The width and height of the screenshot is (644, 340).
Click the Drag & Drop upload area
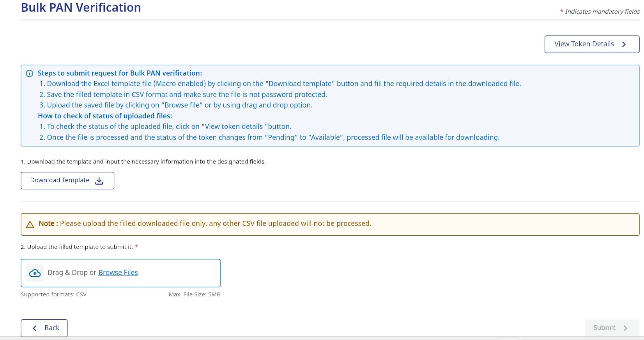121,273
